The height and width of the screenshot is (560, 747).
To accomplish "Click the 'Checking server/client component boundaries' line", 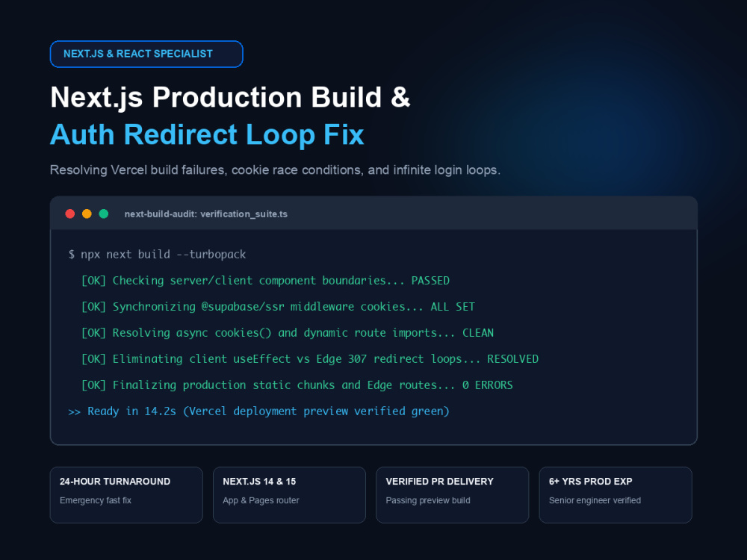I will coord(265,281).
